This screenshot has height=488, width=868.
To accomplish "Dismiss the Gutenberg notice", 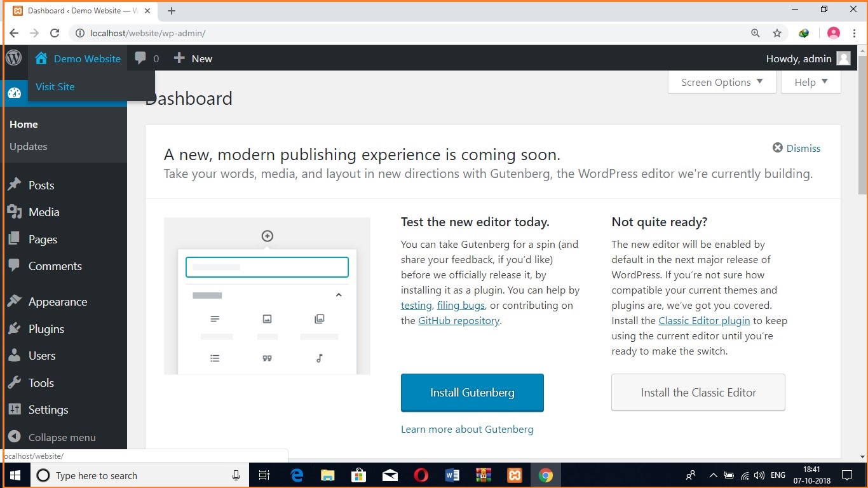I will pos(796,148).
